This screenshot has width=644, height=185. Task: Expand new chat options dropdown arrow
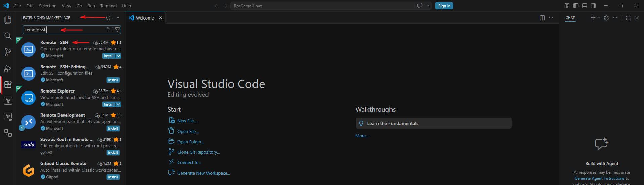point(599,18)
